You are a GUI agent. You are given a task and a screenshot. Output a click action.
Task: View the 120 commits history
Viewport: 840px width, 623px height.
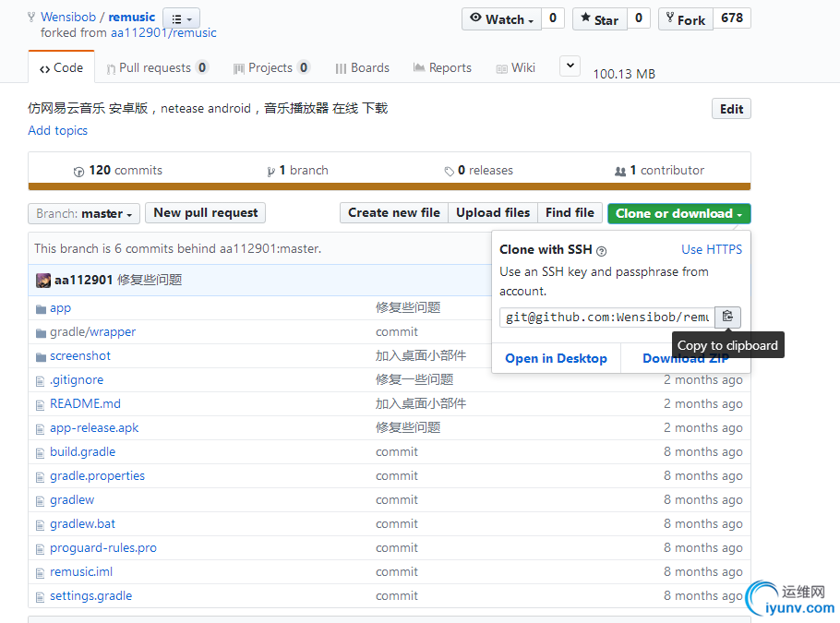(x=118, y=171)
